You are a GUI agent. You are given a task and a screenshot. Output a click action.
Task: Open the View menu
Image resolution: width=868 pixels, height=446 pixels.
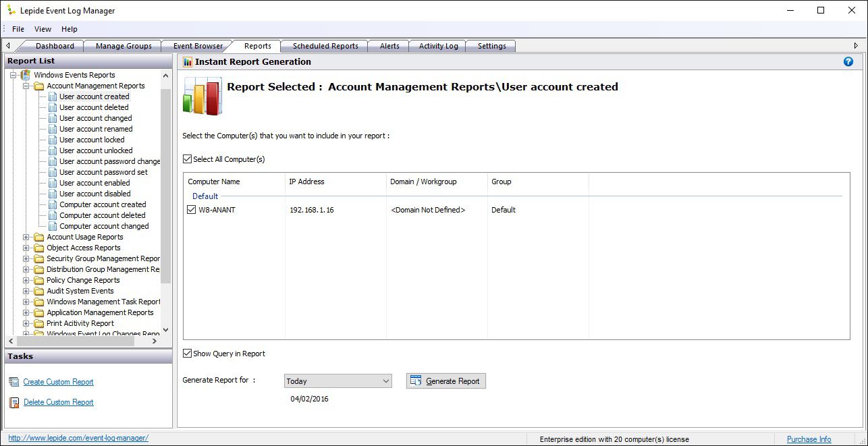(43, 29)
